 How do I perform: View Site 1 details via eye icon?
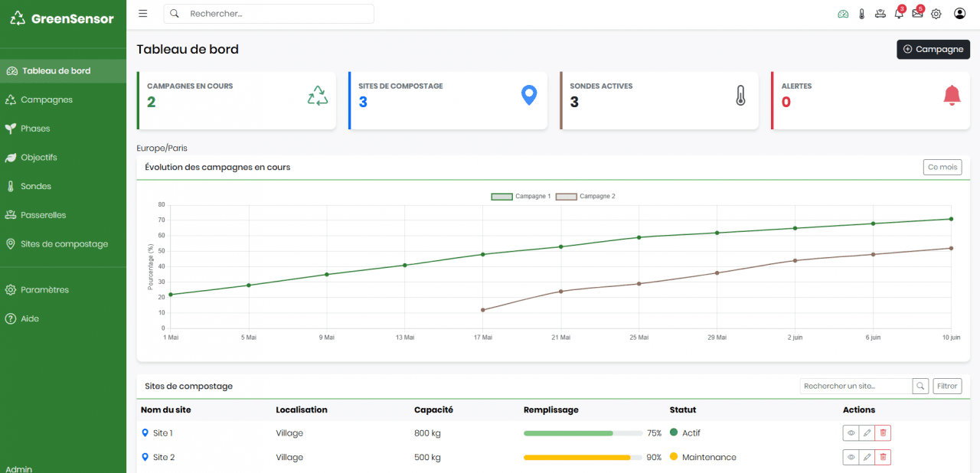click(851, 433)
